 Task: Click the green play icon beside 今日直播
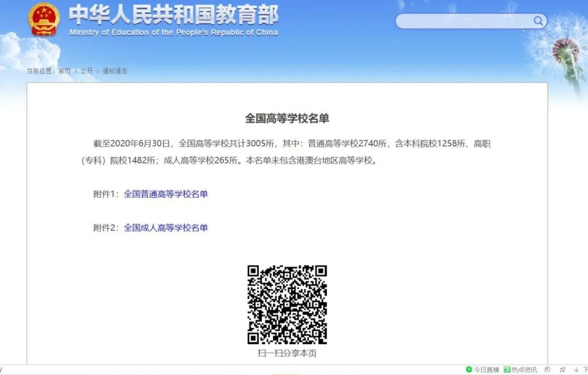[469, 370]
